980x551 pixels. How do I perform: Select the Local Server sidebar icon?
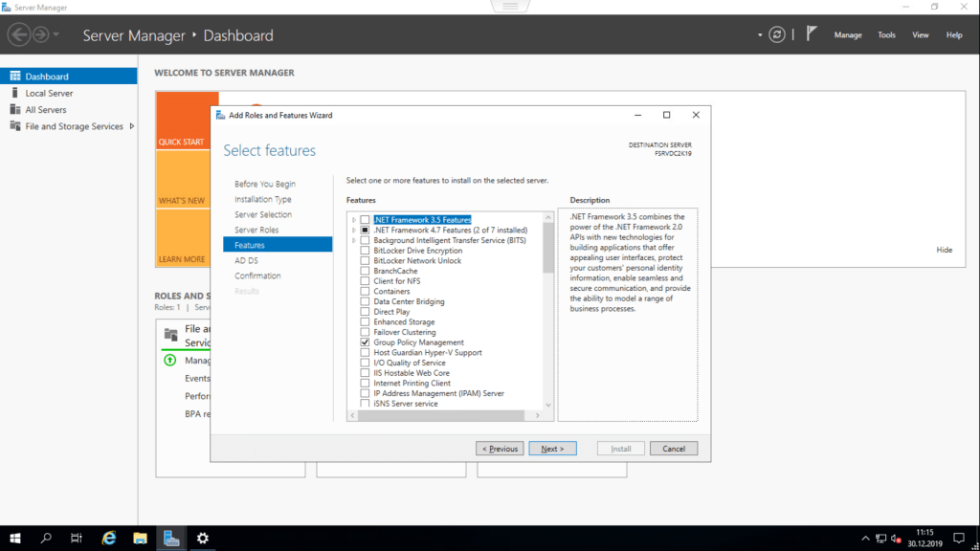[x=15, y=93]
